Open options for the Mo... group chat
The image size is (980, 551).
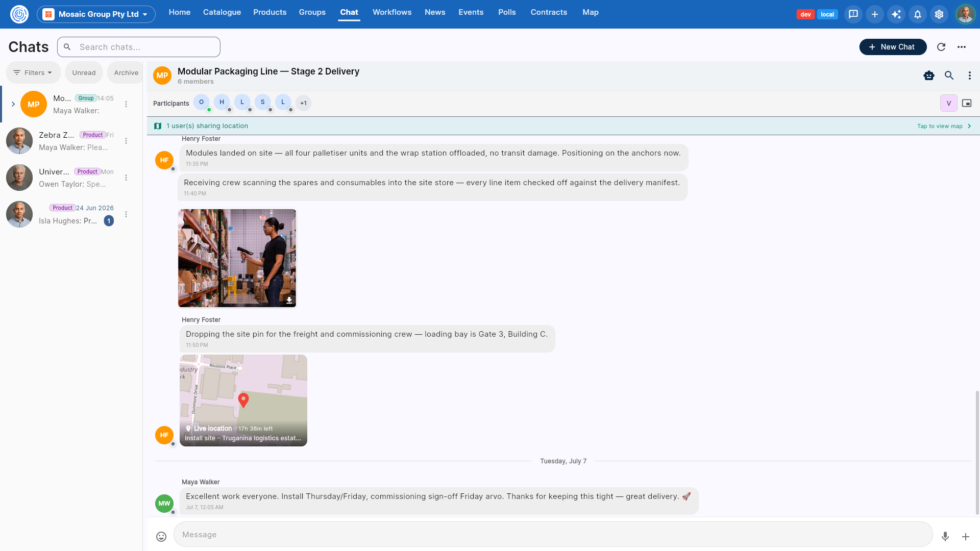(126, 104)
